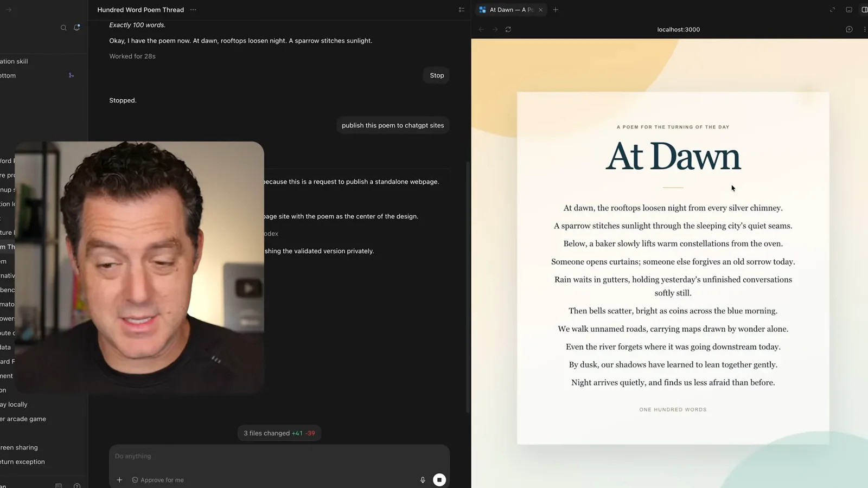Image resolution: width=868 pixels, height=488 pixels.
Task: Open the 3 files changed summary
Action: click(x=279, y=433)
